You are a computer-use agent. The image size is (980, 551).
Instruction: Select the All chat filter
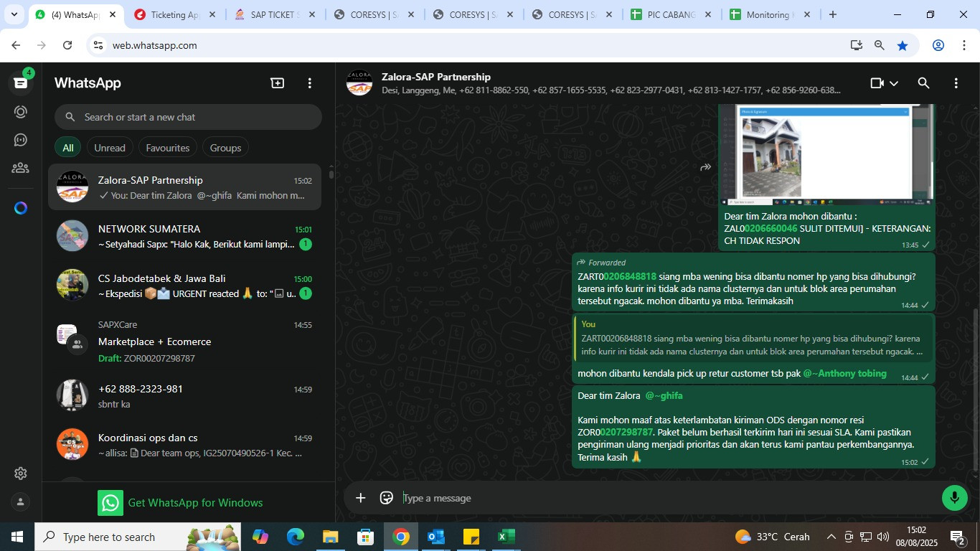pos(68,148)
